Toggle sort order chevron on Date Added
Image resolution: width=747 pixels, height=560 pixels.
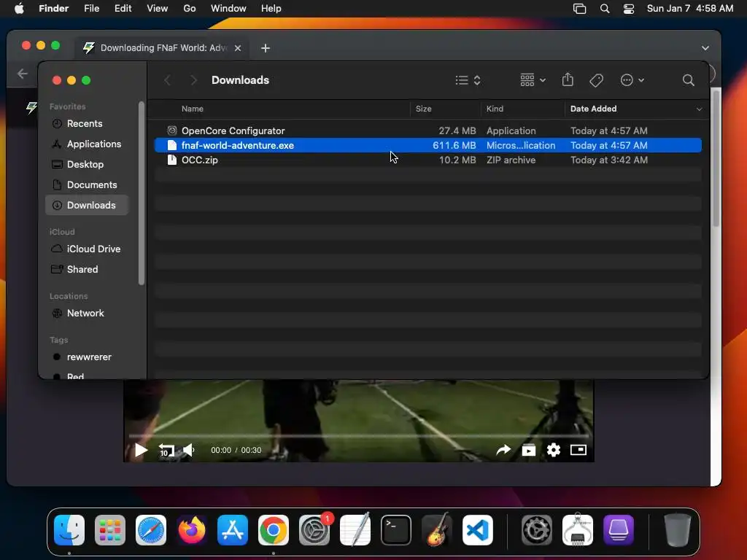click(x=699, y=109)
